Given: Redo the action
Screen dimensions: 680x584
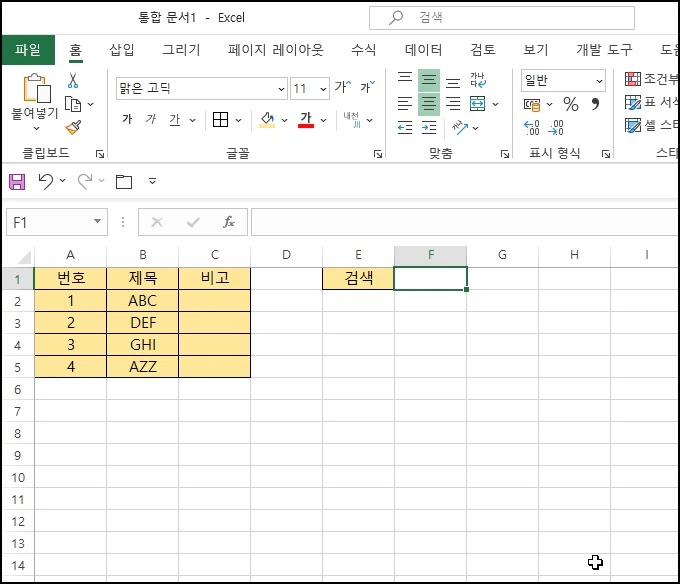Looking at the screenshot, I should 85,181.
